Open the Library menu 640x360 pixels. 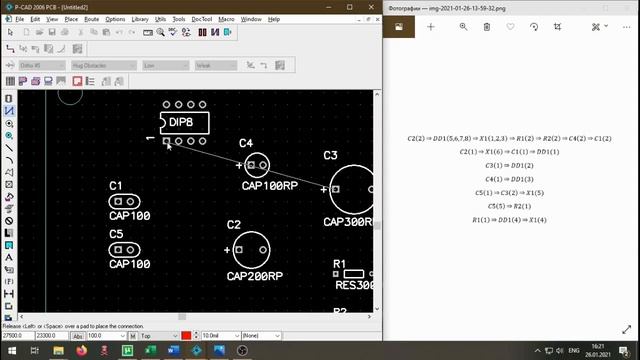pyautogui.click(x=140, y=19)
